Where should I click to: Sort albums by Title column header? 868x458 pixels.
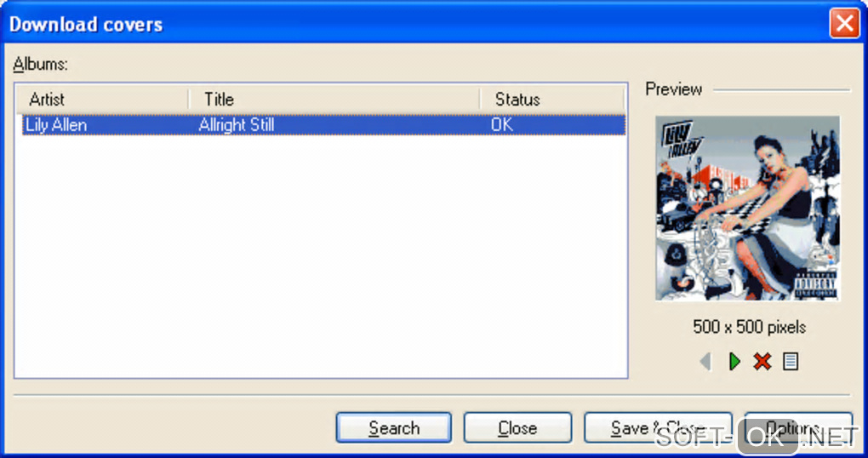334,99
